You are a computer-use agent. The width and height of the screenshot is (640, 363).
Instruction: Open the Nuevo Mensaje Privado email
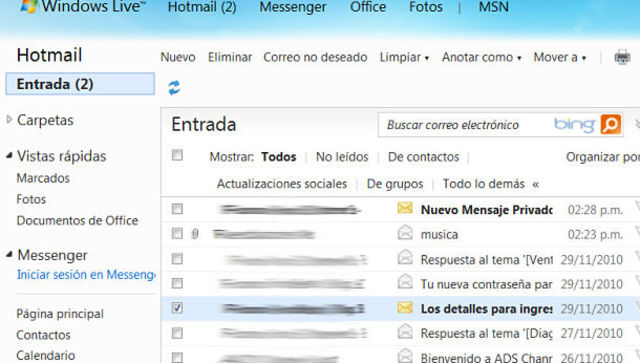coord(487,210)
